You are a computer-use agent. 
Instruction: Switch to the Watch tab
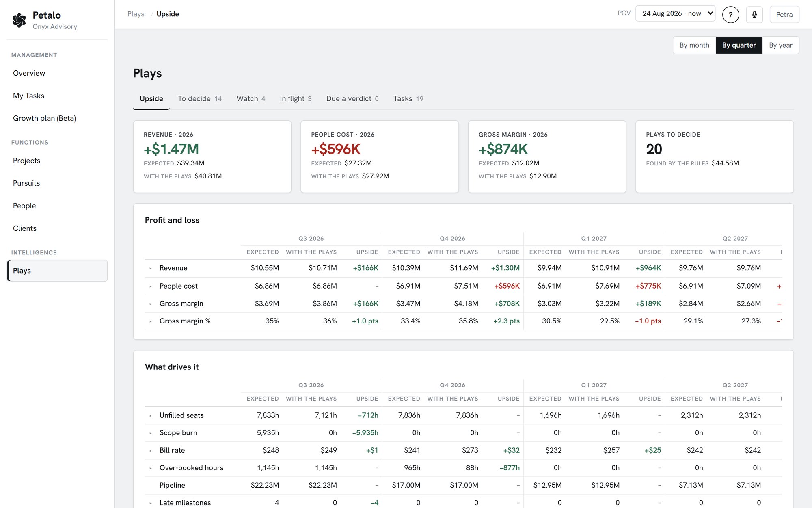tap(251, 99)
